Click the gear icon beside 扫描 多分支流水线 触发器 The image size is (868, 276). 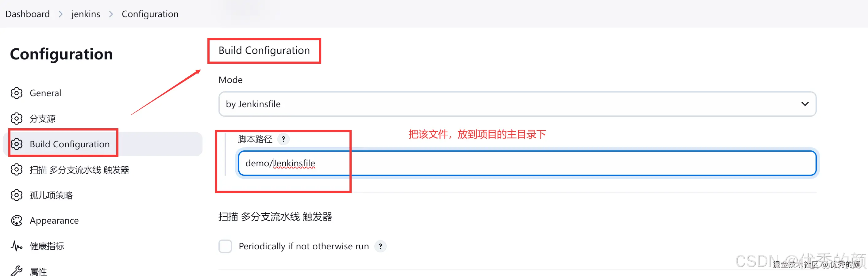coord(16,170)
